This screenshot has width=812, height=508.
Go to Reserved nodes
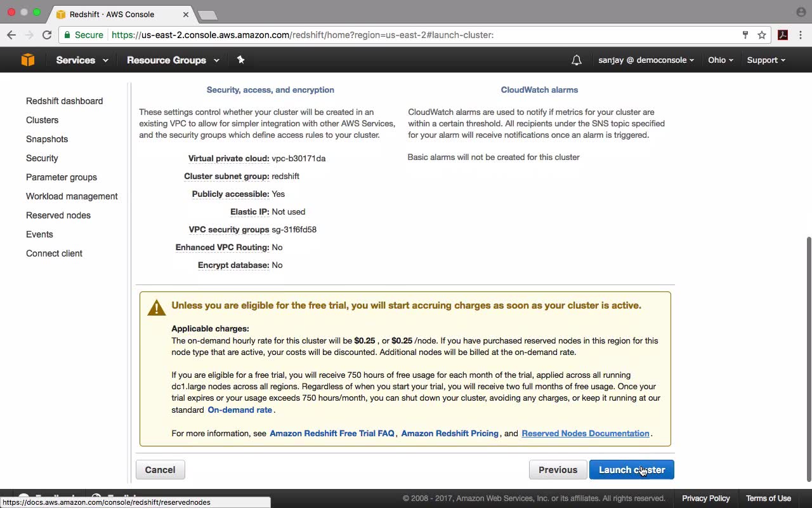pos(58,215)
